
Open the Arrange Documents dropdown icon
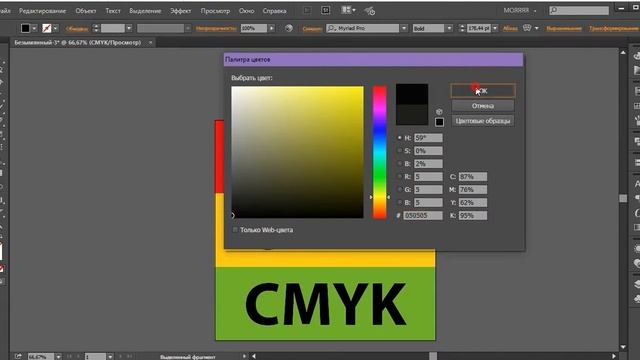tap(348, 10)
